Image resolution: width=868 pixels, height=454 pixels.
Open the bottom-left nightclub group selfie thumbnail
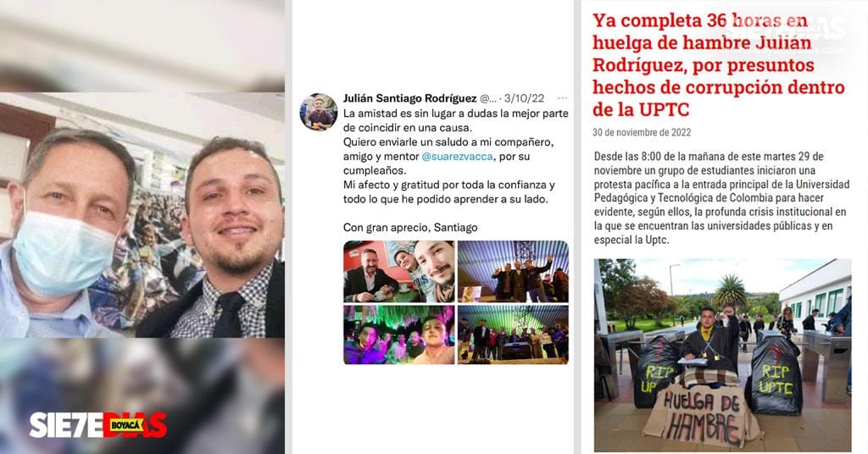pyautogui.click(x=398, y=335)
